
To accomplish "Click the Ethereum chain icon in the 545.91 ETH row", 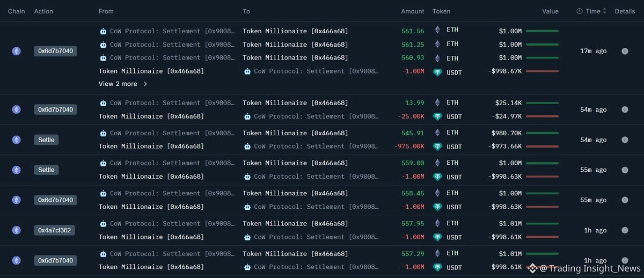I will click(16, 140).
